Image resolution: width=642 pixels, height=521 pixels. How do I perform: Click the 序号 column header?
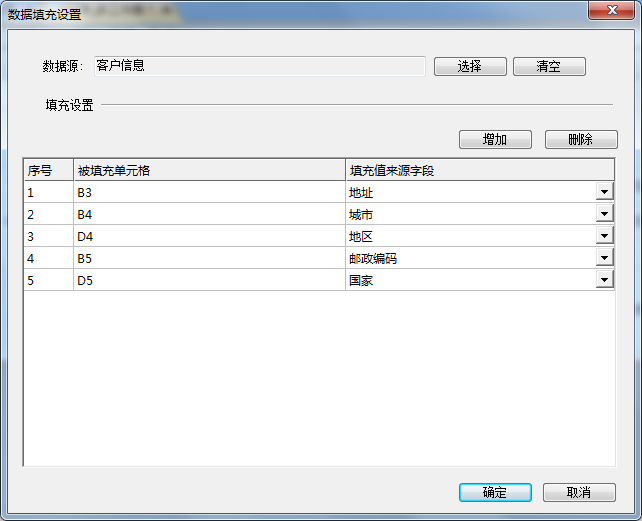[x=48, y=170]
